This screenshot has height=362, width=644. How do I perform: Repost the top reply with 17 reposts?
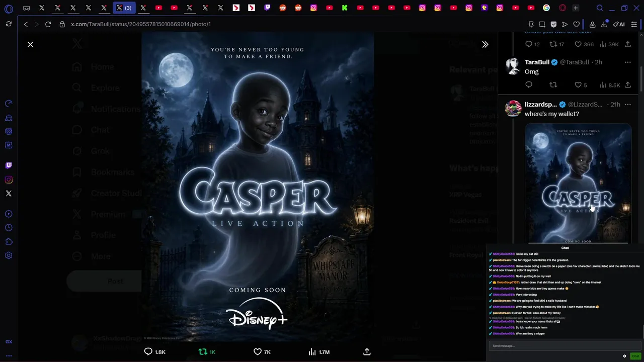[x=556, y=44]
